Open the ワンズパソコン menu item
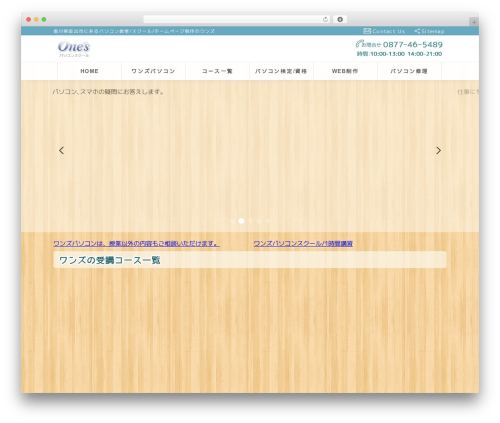The height and width of the screenshot is (423, 500). pos(153,71)
